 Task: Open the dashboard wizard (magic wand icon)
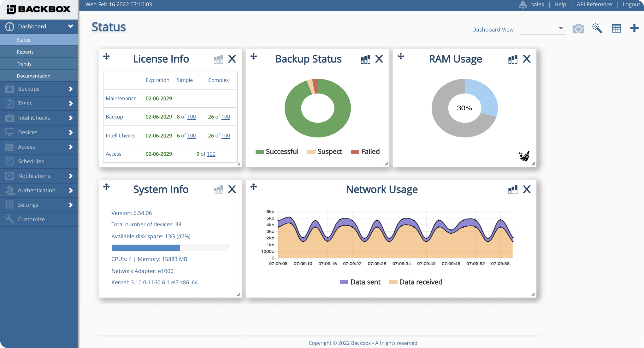(597, 28)
